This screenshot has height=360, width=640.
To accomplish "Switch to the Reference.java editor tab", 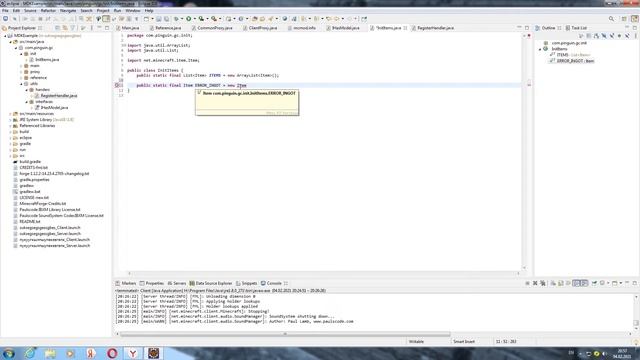I will 167,28.
